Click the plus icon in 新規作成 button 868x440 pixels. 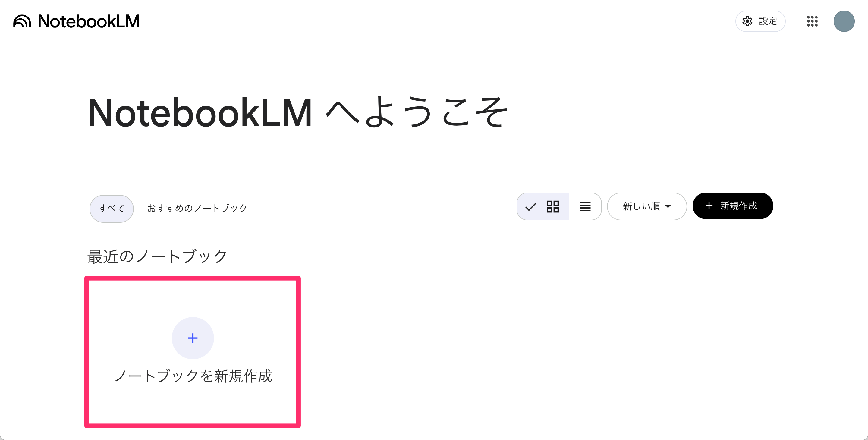(709, 206)
